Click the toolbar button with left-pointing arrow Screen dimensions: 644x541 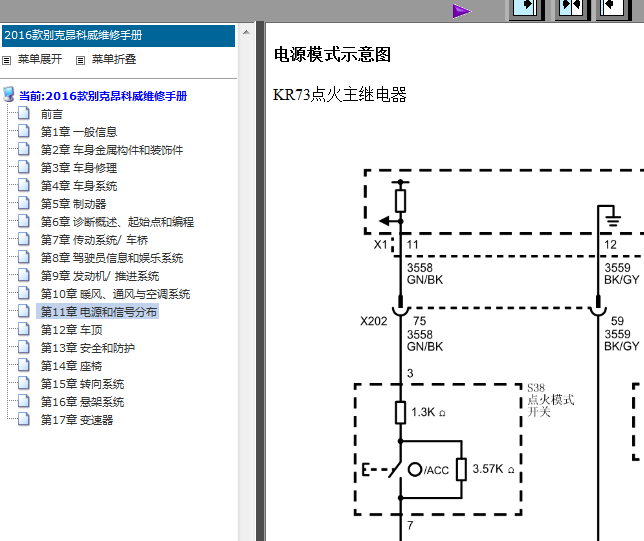click(x=613, y=8)
